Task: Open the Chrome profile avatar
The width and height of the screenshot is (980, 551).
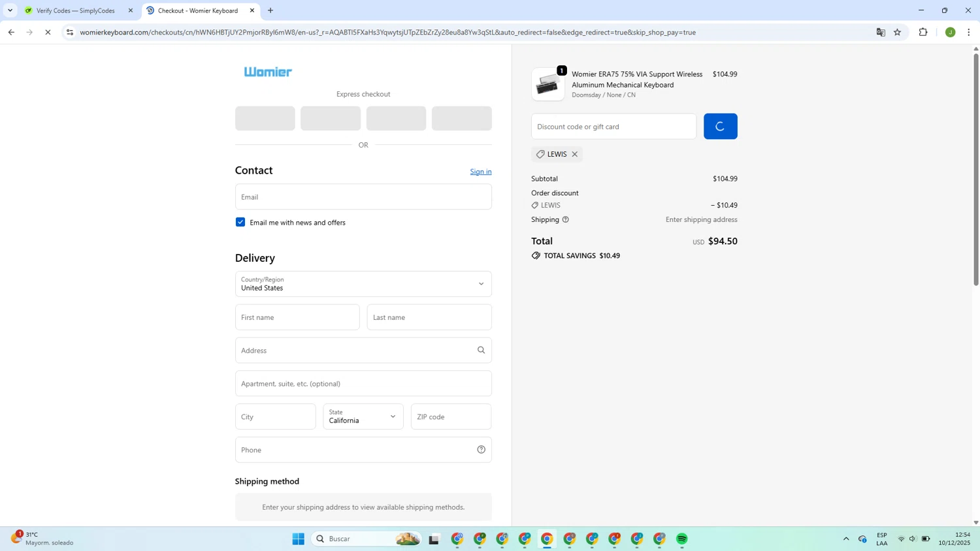Action: [x=951, y=32]
